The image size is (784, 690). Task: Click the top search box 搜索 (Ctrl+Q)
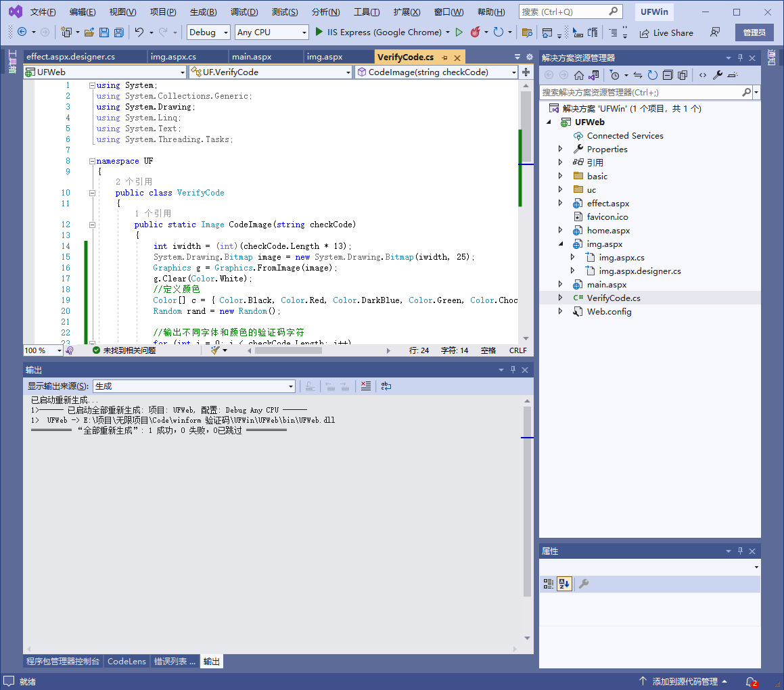tap(570, 11)
